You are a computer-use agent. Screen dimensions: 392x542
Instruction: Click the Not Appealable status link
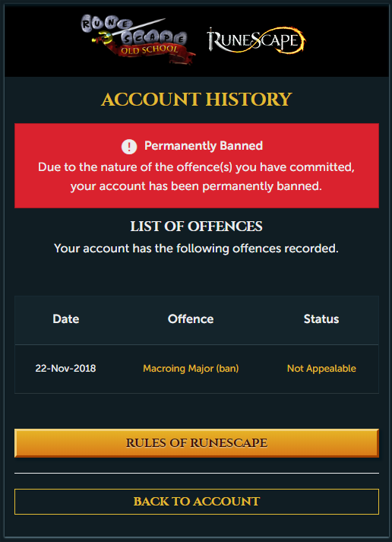coord(321,369)
